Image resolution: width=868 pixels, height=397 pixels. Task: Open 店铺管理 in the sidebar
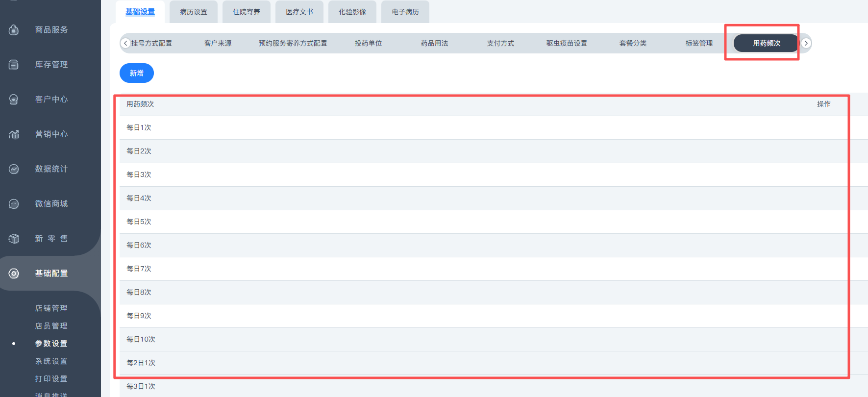coord(51,308)
